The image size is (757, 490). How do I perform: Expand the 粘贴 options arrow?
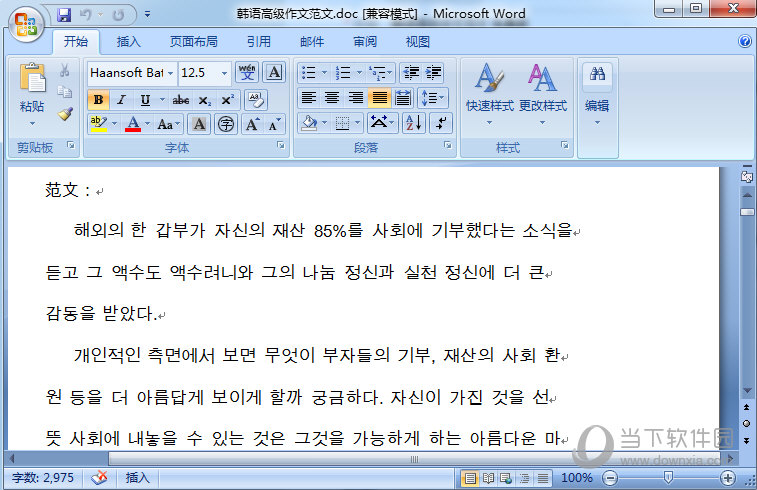pos(32,124)
